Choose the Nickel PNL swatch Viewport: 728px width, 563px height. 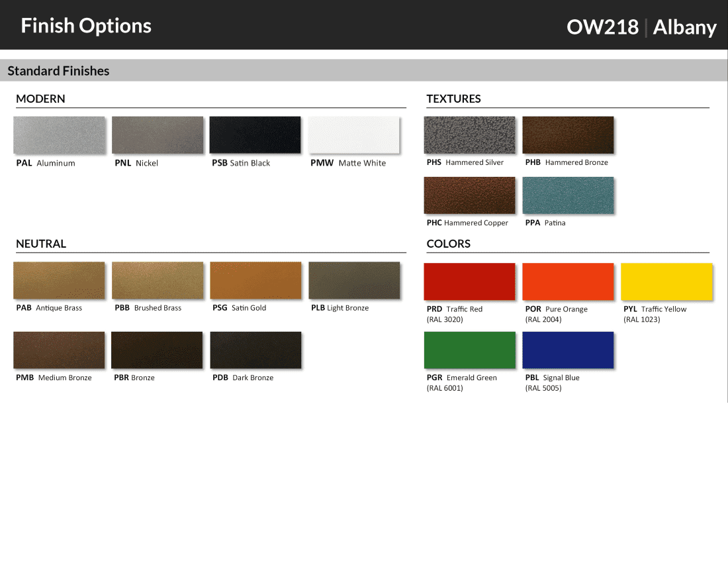tap(158, 135)
